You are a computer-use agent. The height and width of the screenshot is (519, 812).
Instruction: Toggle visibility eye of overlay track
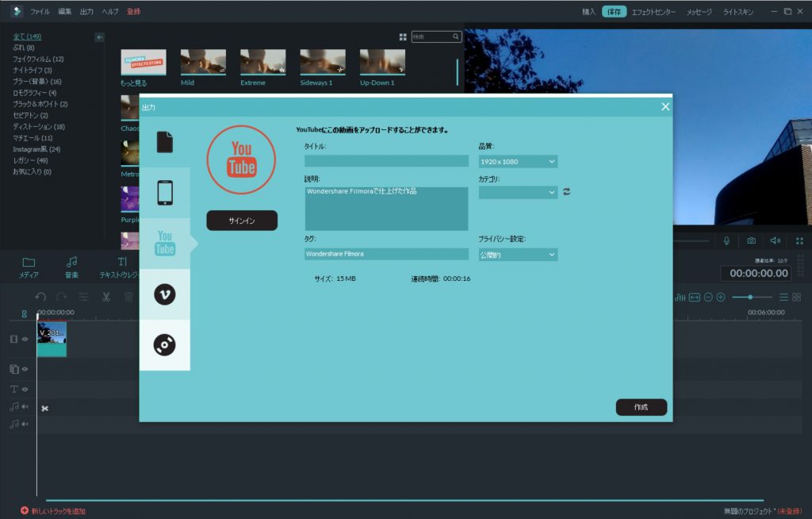pos(25,369)
